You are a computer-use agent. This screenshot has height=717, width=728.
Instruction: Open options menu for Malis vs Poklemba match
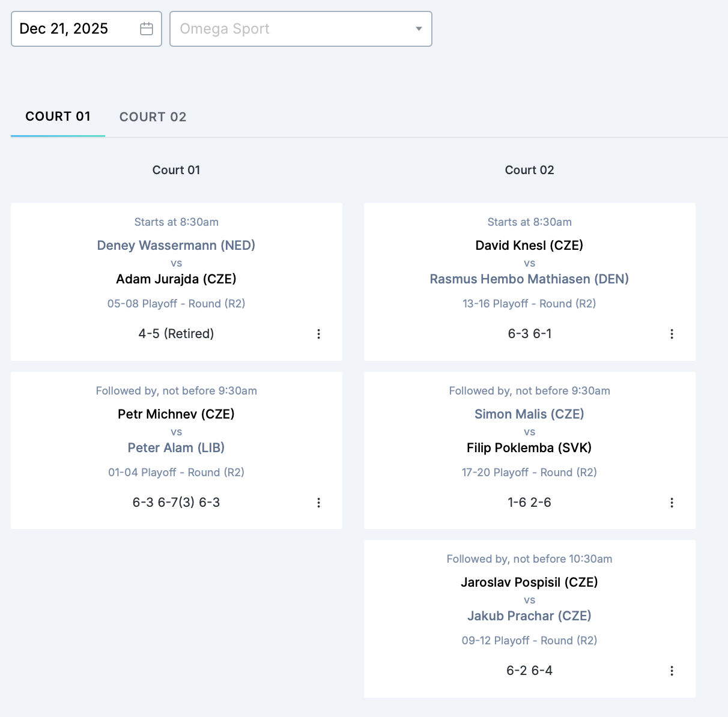pyautogui.click(x=672, y=503)
